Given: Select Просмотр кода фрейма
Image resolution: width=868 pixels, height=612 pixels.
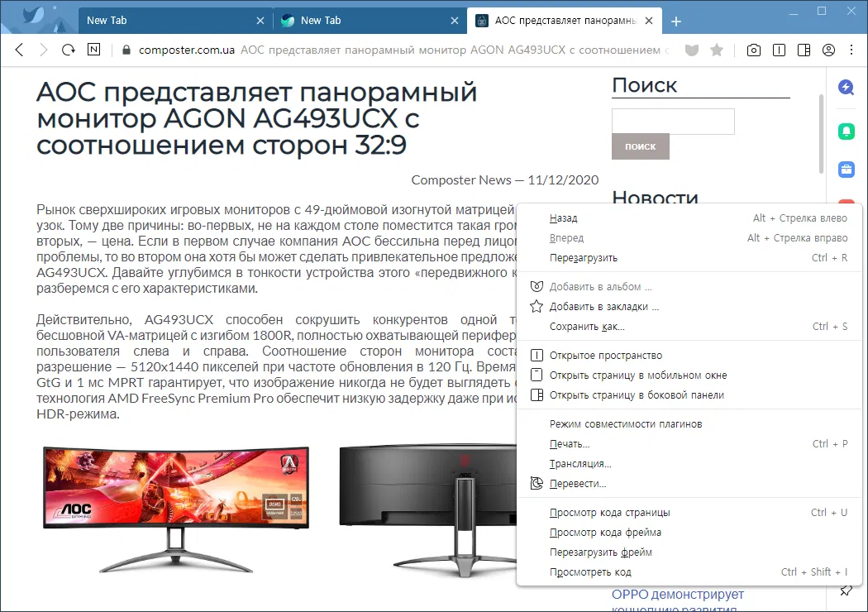Looking at the screenshot, I should 689,533.
